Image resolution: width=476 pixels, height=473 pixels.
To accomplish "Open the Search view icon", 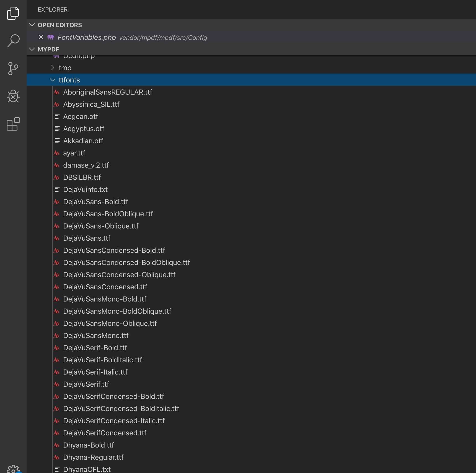I will pyautogui.click(x=13, y=41).
